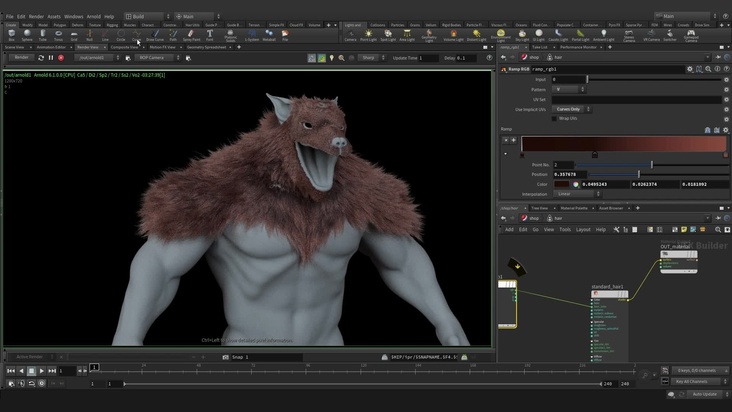732x412 pixels.
Task: Click the Render button
Action: coord(21,57)
